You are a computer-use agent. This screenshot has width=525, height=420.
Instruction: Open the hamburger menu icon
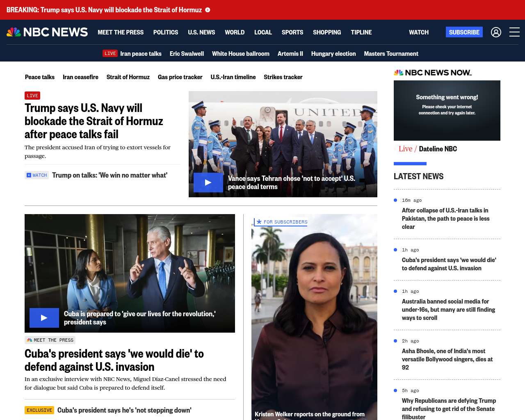click(514, 32)
